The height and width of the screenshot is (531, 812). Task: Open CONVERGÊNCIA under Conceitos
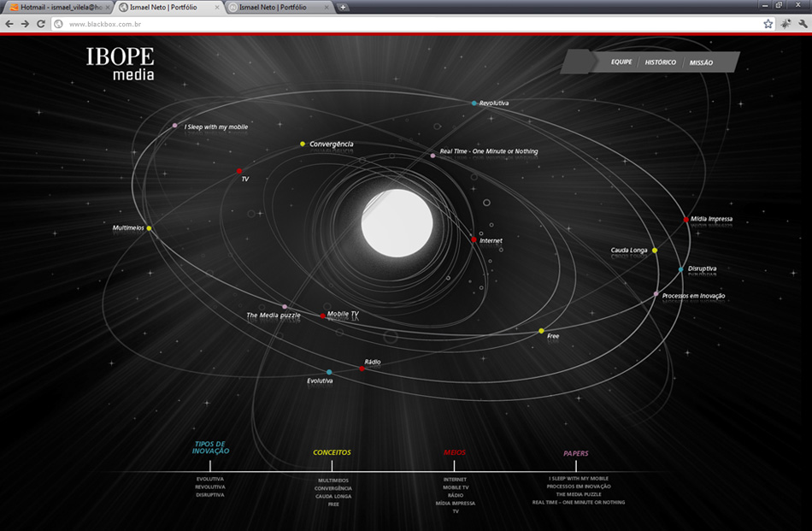click(333, 488)
